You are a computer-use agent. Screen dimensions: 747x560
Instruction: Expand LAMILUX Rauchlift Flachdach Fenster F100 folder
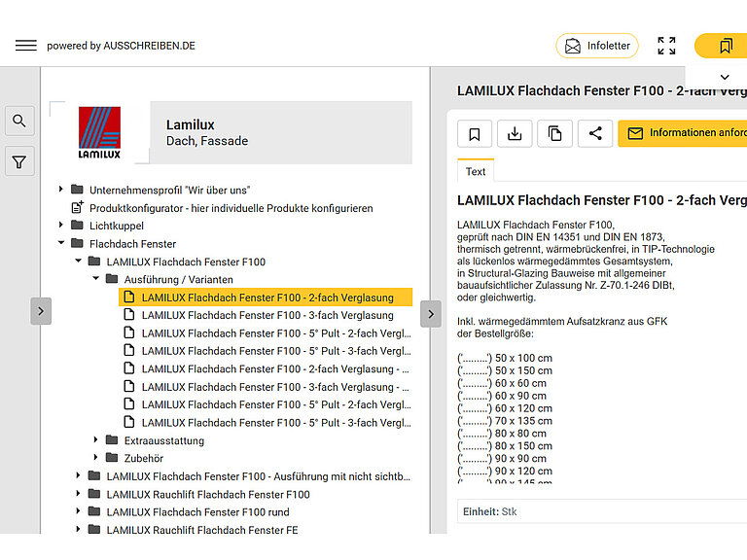pyautogui.click(x=78, y=493)
